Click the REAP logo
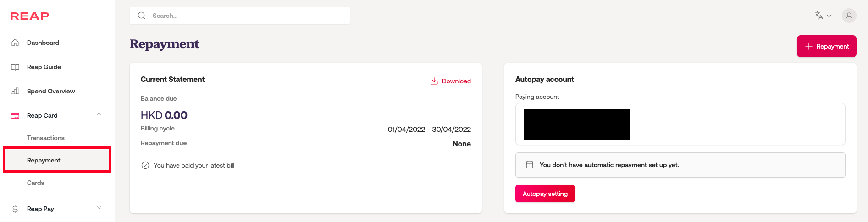This screenshot has width=868, height=222. [x=30, y=16]
